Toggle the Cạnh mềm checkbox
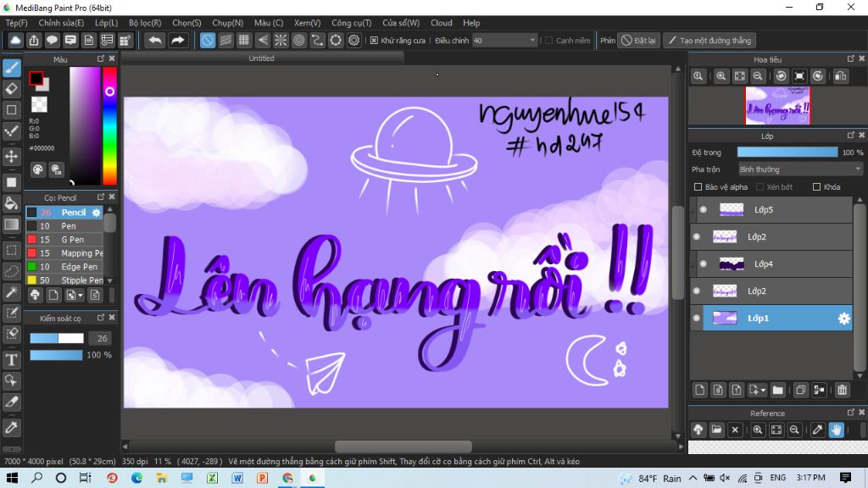This screenshot has height=488, width=868. (x=548, y=41)
